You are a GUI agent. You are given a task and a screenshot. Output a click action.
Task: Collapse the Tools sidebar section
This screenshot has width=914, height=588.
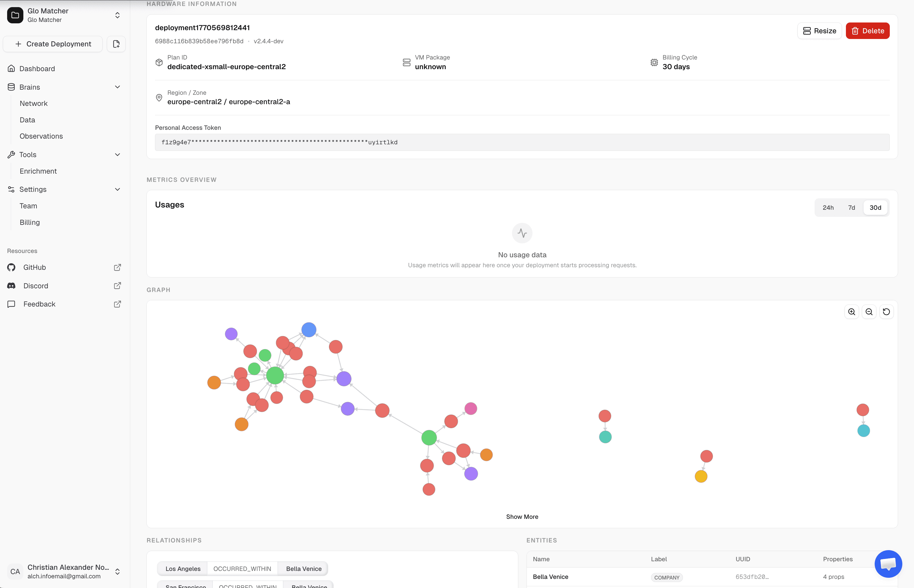coord(117,155)
